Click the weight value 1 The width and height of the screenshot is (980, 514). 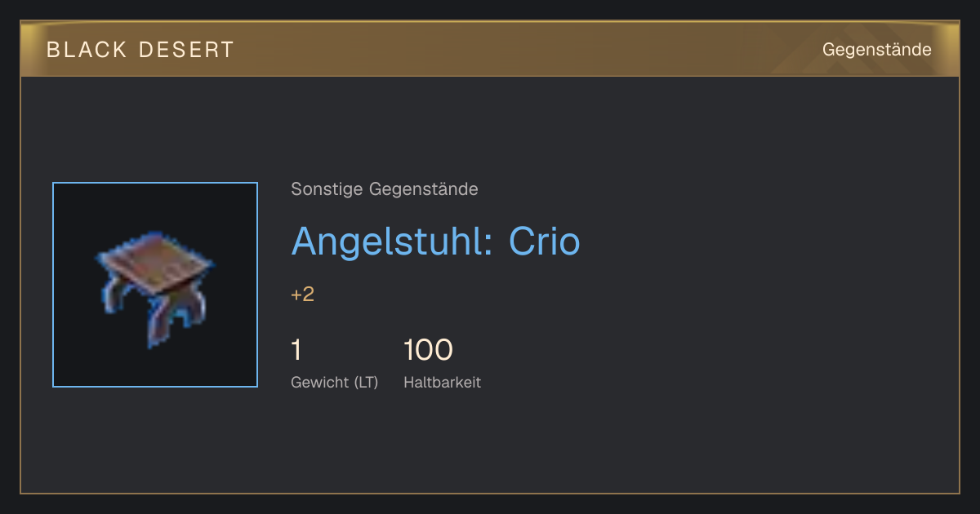point(296,350)
